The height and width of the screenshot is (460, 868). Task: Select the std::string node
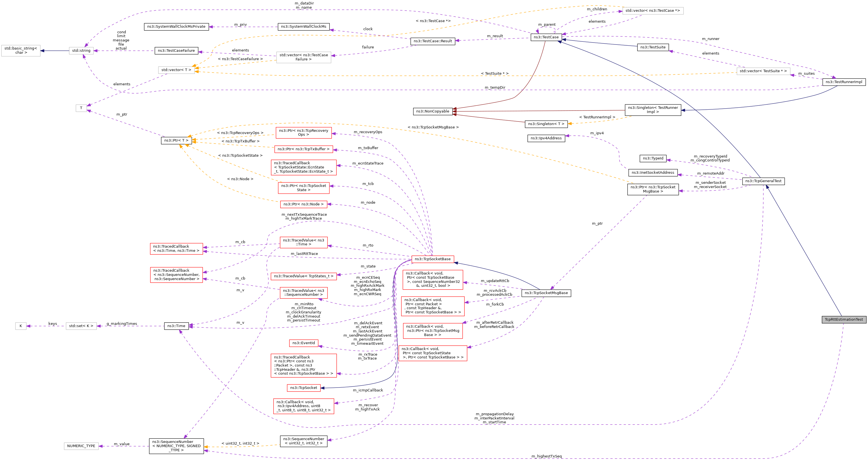pos(81,51)
